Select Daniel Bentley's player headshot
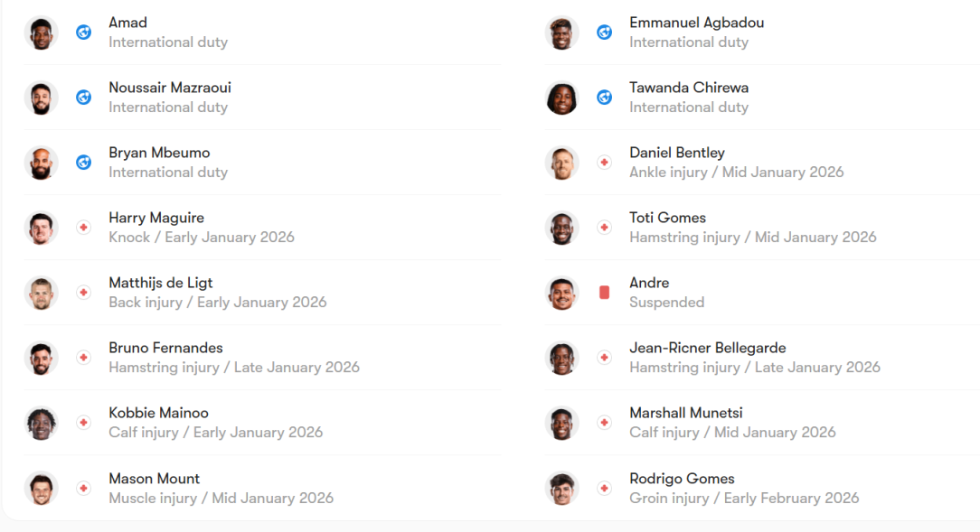 coord(561,163)
